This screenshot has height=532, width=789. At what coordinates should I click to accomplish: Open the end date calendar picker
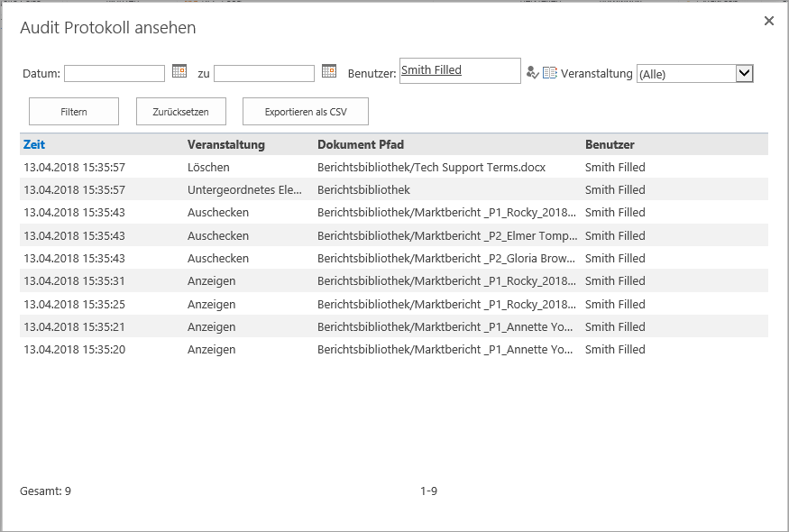click(x=329, y=71)
